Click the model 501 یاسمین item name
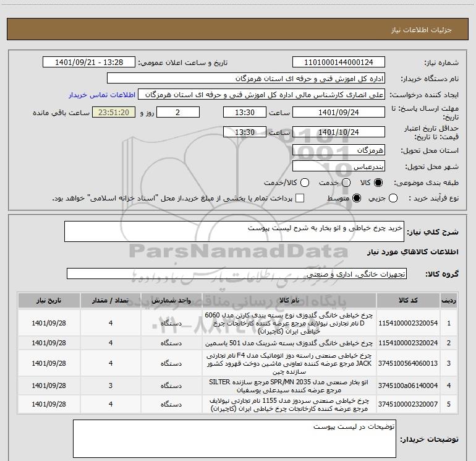The width and height of the screenshot is (476, 461). pos(289,343)
